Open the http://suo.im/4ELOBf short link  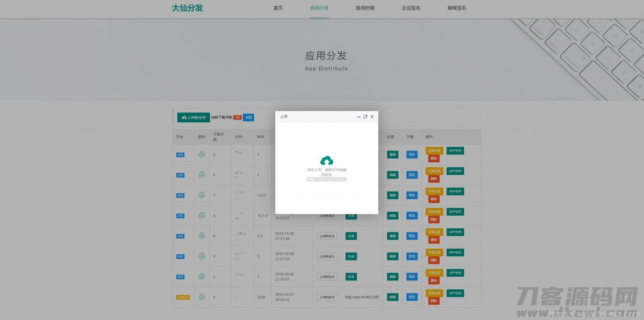[362, 297]
